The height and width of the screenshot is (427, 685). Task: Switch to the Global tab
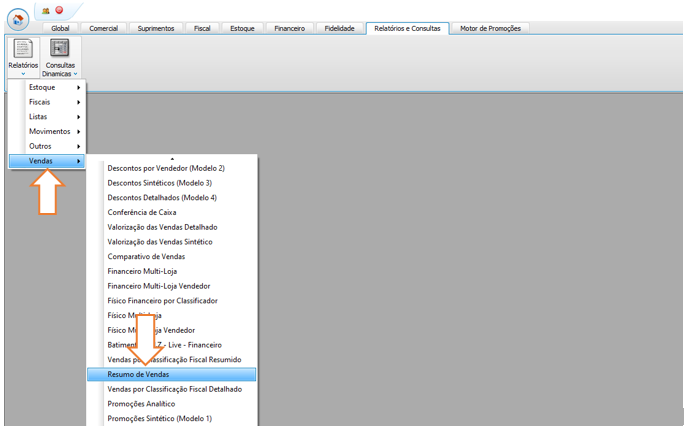pyautogui.click(x=60, y=28)
